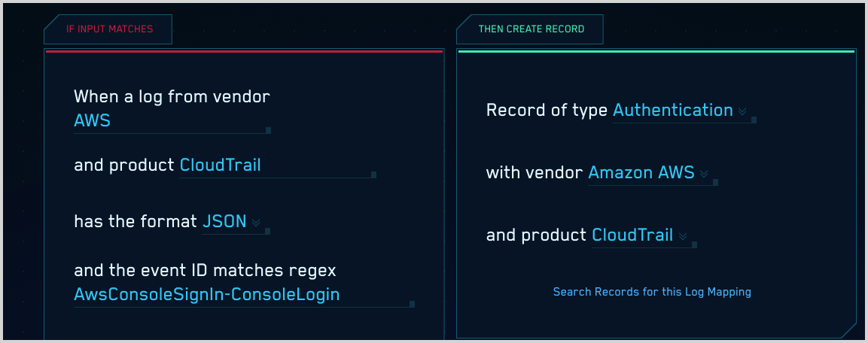Open the Authentication record type dropdown

pos(684,111)
